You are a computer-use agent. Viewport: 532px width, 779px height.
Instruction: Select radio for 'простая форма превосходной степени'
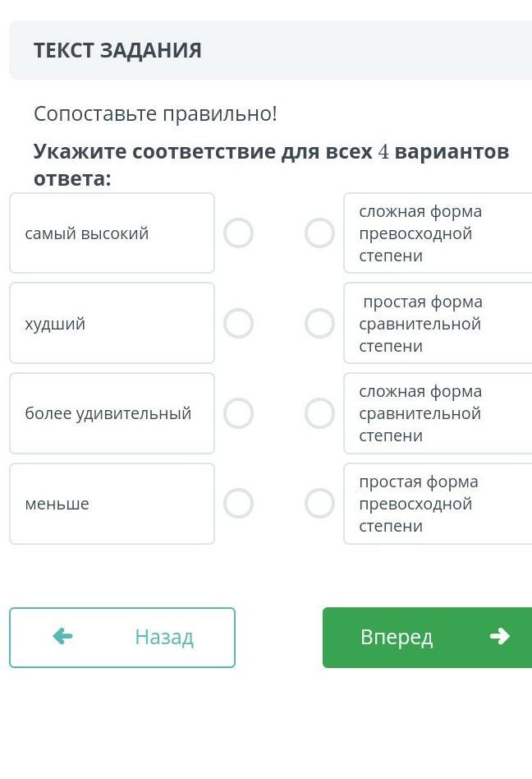319,503
